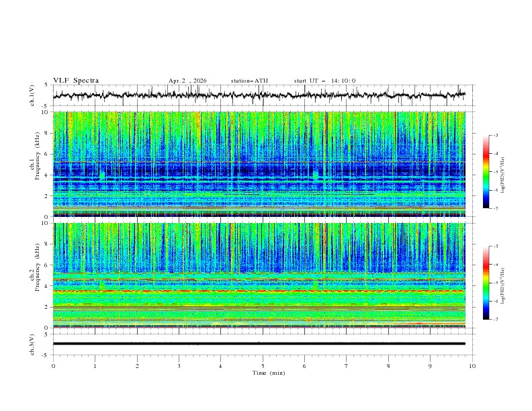Click the "-7" tick on lower colorbar

click(495, 320)
